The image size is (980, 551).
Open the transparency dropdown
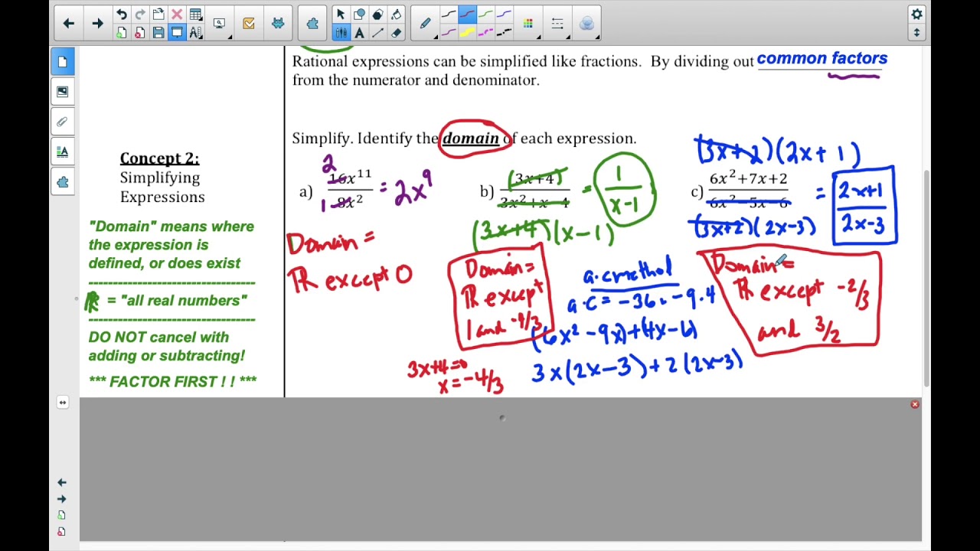[x=586, y=24]
